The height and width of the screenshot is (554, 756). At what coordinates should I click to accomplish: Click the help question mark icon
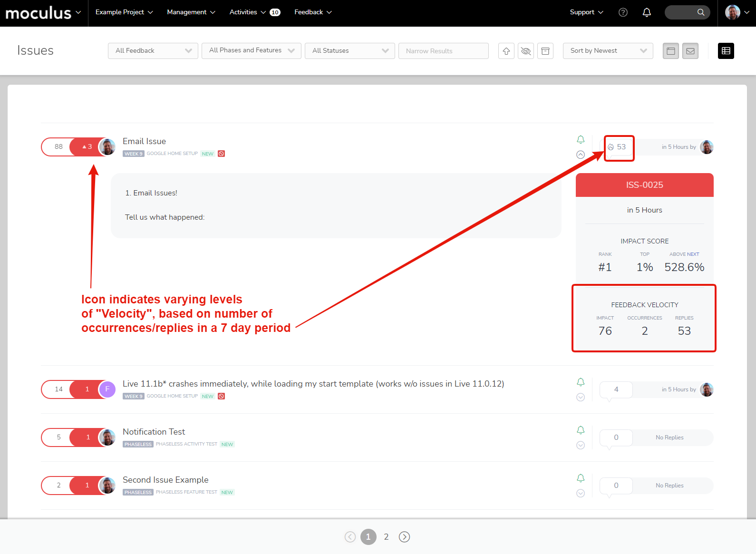pyautogui.click(x=623, y=12)
